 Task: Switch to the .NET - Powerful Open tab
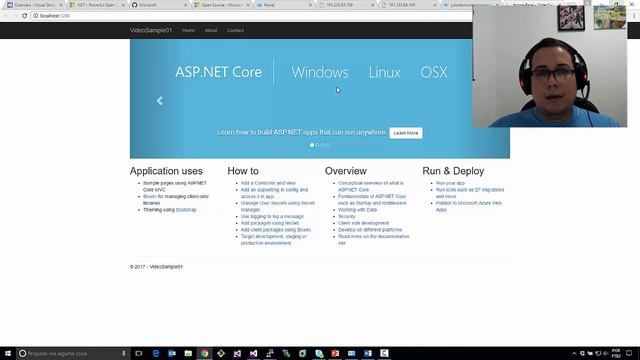pos(96,5)
